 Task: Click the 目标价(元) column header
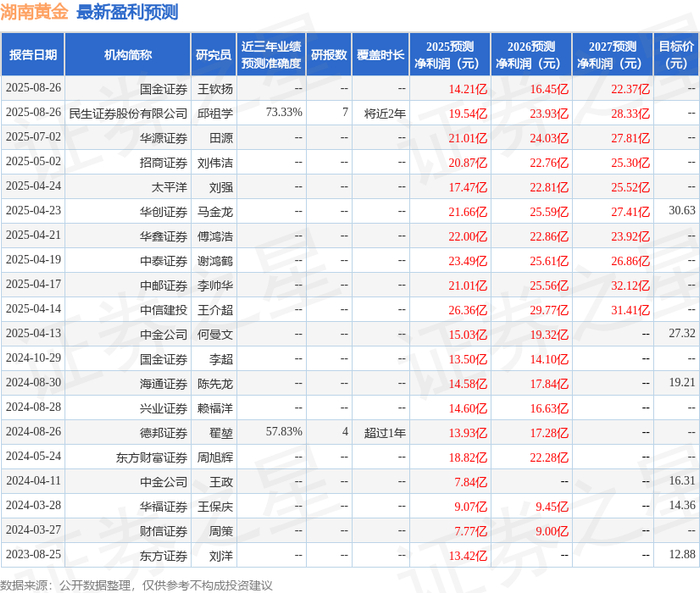click(676, 55)
